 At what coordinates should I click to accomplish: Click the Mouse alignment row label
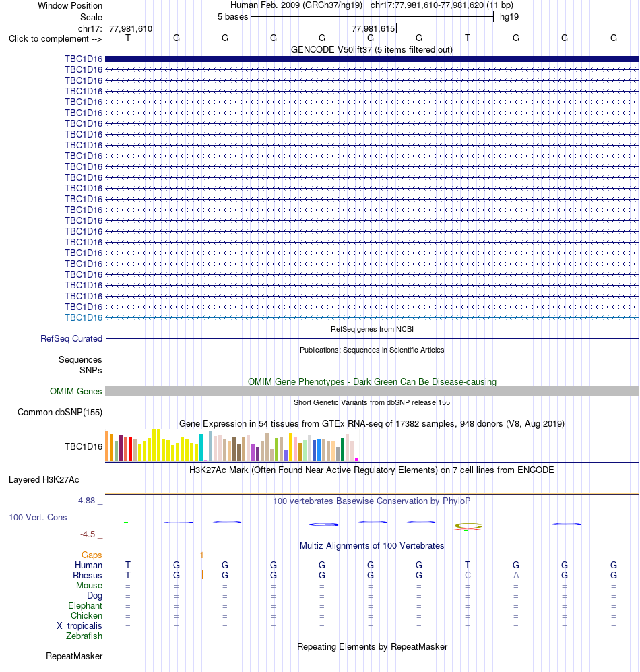(x=89, y=586)
